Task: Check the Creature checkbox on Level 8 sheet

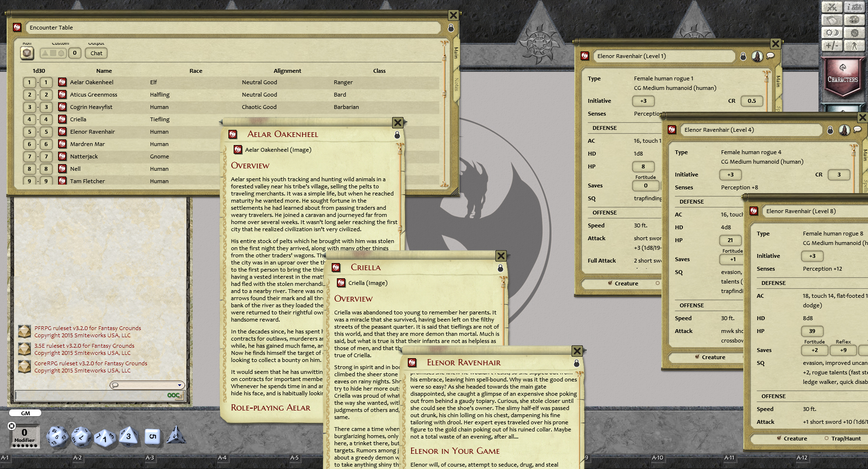Action: click(779, 439)
